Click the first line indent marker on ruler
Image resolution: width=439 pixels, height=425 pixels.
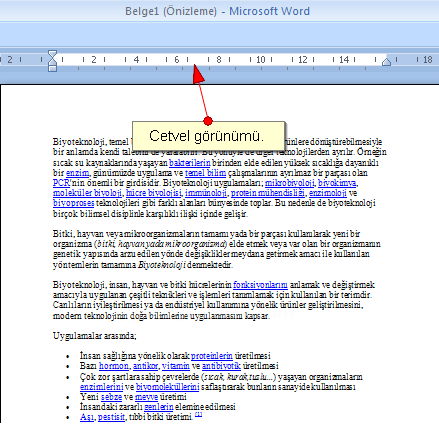[x=52, y=54]
